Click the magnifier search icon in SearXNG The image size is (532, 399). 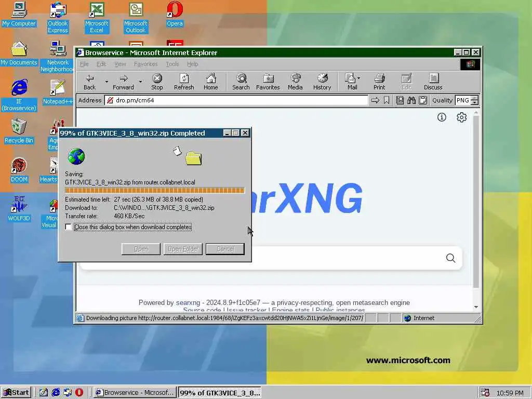(450, 258)
